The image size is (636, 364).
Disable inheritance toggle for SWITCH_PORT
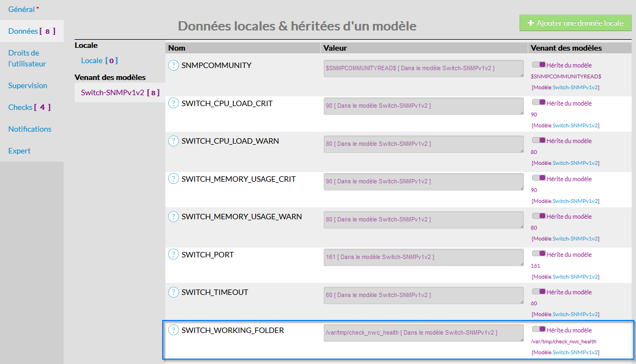(539, 254)
